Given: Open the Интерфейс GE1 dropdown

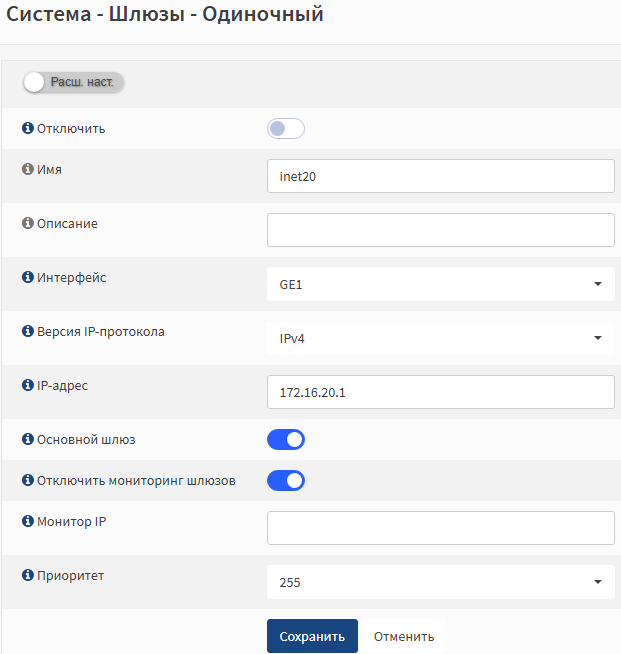Looking at the screenshot, I should coord(440,284).
